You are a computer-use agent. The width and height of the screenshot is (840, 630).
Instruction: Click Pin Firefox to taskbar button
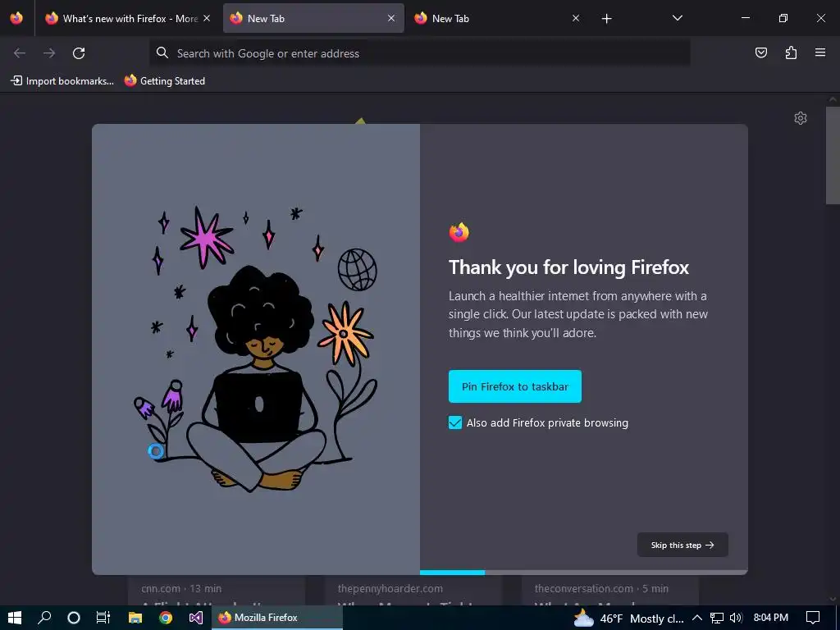pyautogui.click(x=515, y=386)
